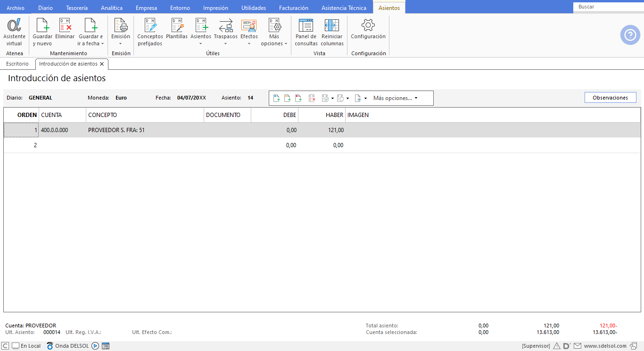This screenshot has width=644, height=351.
Task: Open Panel de consultas
Action: coord(306,32)
